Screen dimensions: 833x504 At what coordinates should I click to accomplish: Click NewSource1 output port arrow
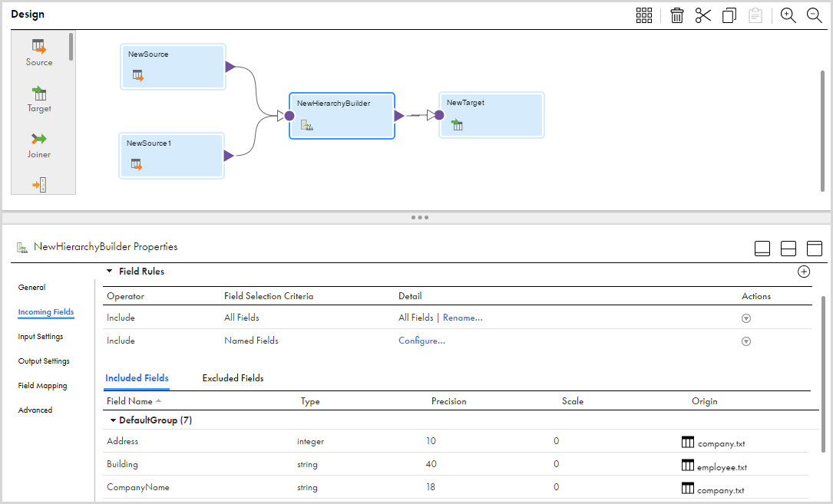(229, 156)
